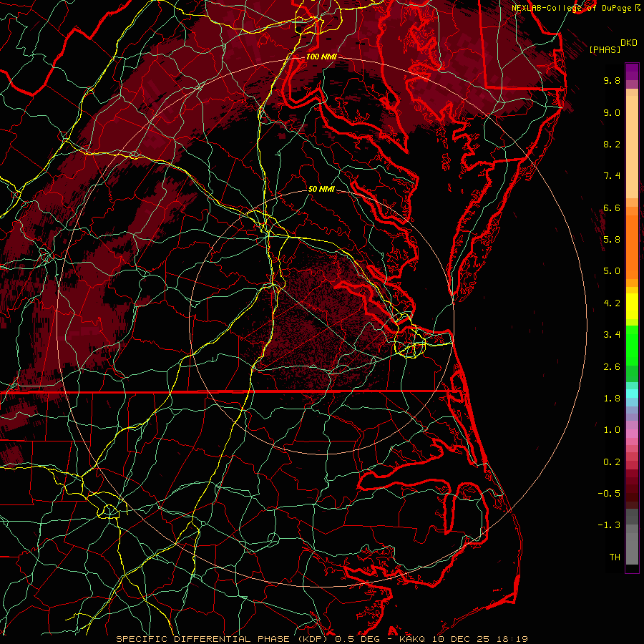
Task: Pick the peach band of the color scale
Action: coord(632,147)
